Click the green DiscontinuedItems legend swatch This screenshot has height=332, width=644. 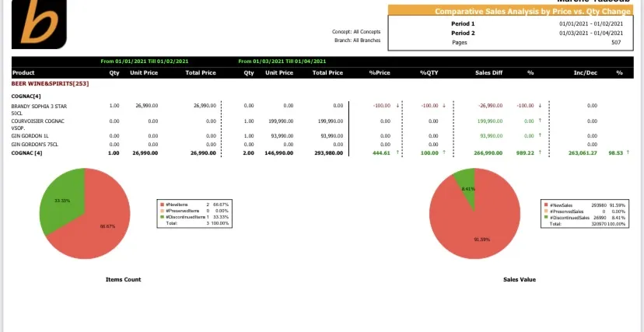[163, 217]
